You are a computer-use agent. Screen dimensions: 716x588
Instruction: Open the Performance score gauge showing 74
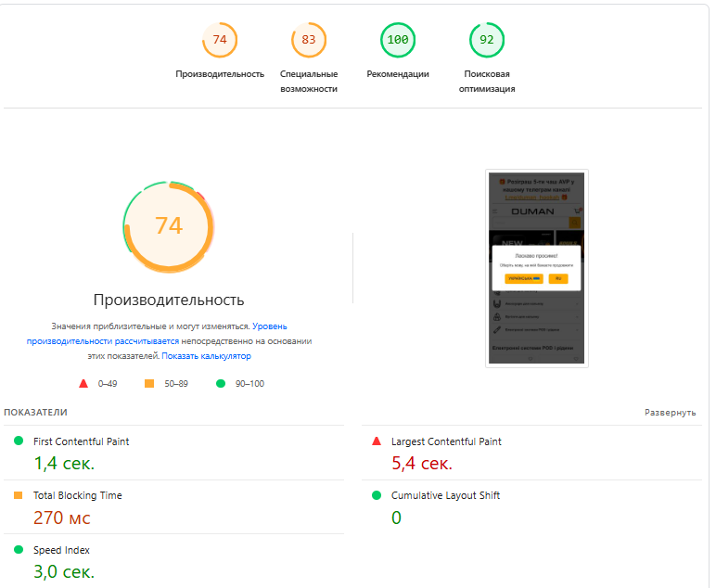220,40
